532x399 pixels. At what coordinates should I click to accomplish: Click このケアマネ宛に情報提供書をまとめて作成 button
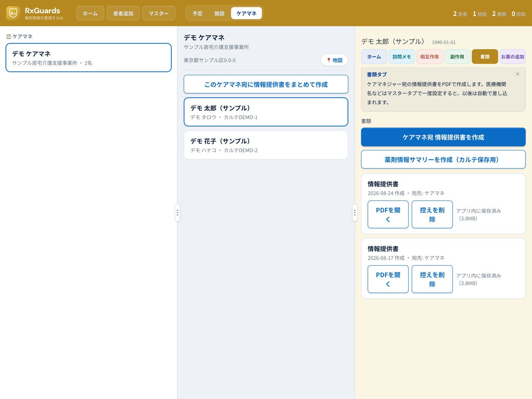[266, 84]
